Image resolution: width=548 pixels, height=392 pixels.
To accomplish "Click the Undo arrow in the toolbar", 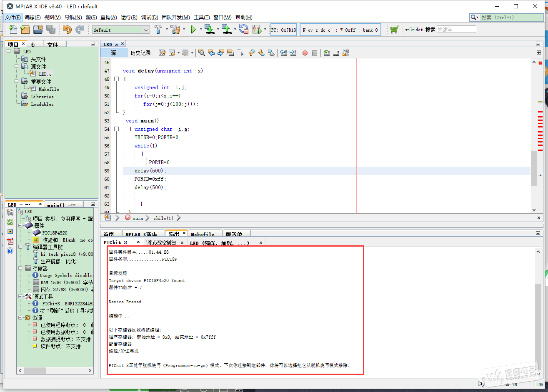I will 67,30.
